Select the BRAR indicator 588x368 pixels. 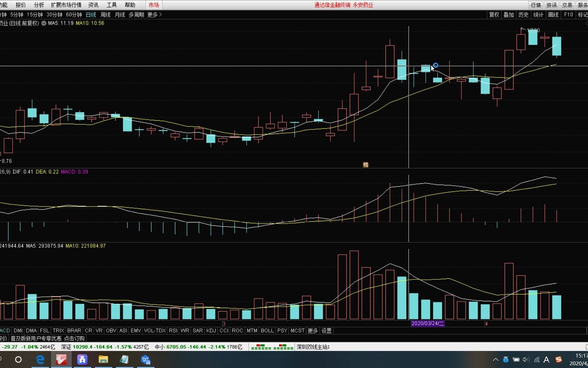tap(74, 331)
